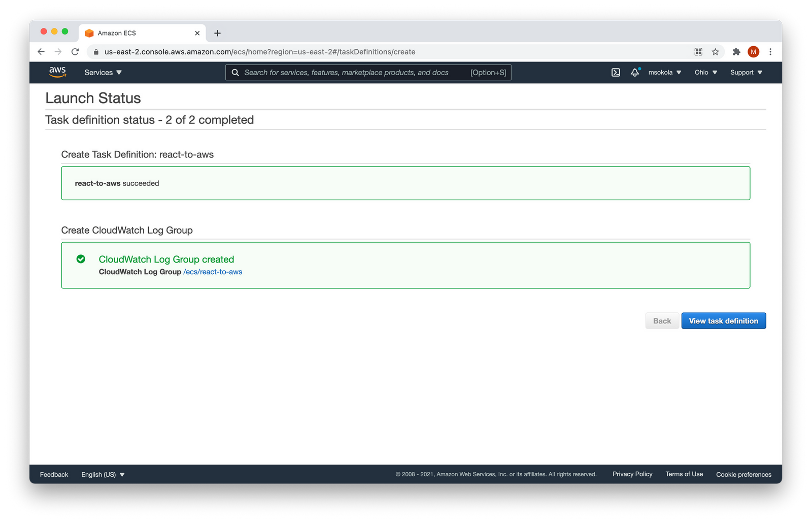The image size is (812, 523).
Task: Open the notifications bell
Action: click(x=634, y=72)
